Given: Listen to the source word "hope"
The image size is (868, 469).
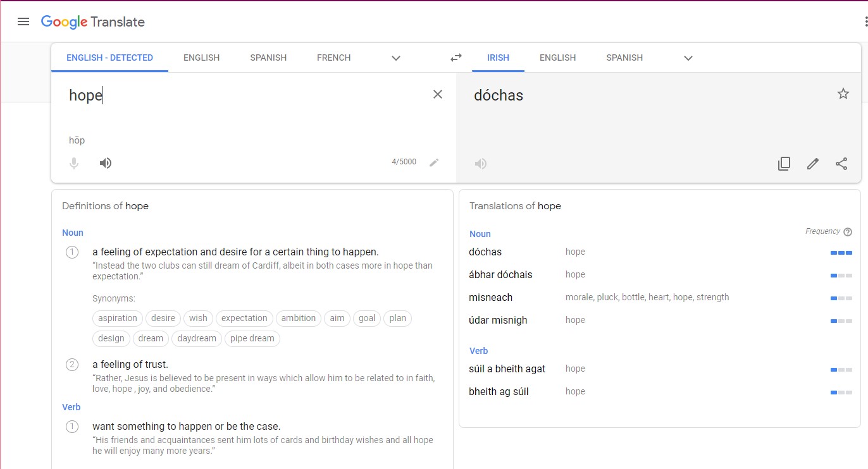Looking at the screenshot, I should (x=106, y=163).
